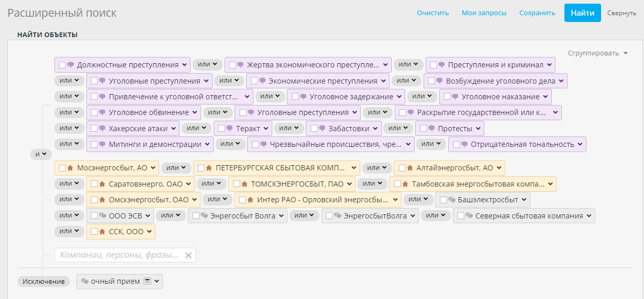The image size is (644, 299).
Task: Click Отрицательная тональность tag text
Action: click(523, 144)
